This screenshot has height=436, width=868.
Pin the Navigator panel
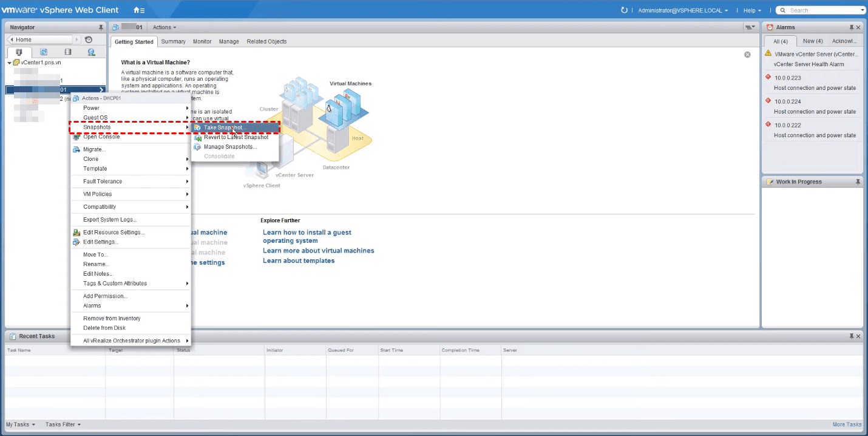pos(101,27)
